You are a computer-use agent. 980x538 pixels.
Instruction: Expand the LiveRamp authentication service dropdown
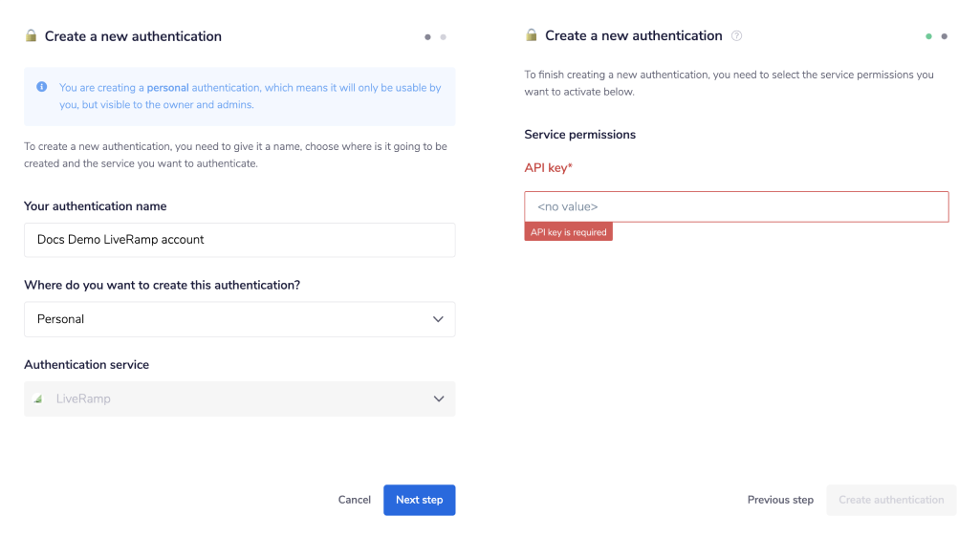[x=239, y=398]
